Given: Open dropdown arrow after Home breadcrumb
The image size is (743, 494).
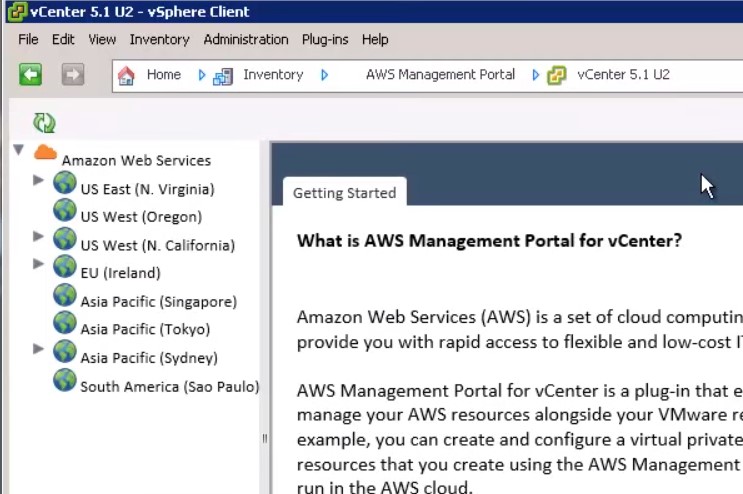Looking at the screenshot, I should pos(202,75).
